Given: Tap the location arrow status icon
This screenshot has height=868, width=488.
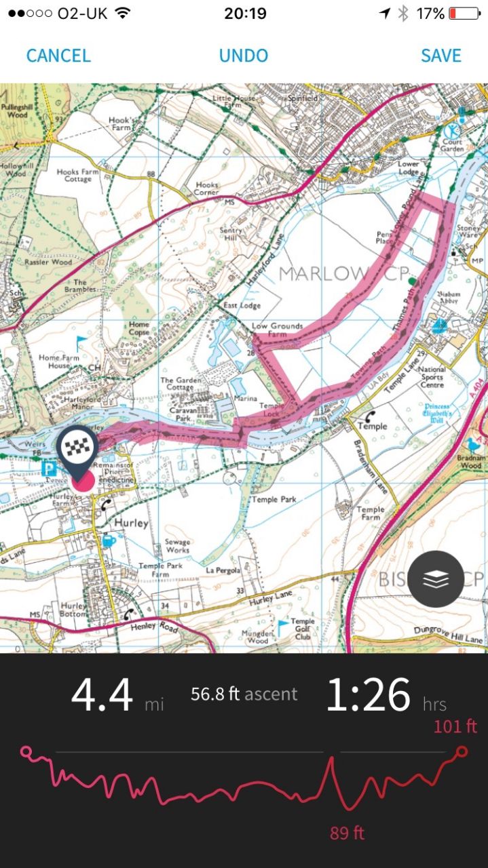Looking at the screenshot, I should pos(386,14).
